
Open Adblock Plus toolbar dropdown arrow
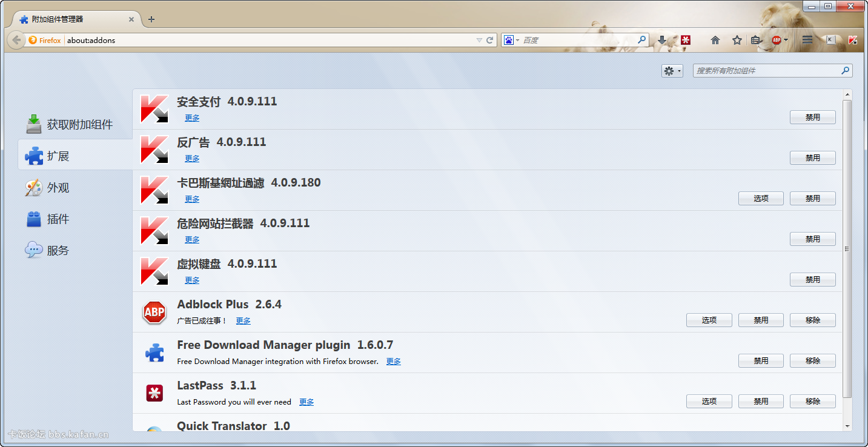point(786,40)
